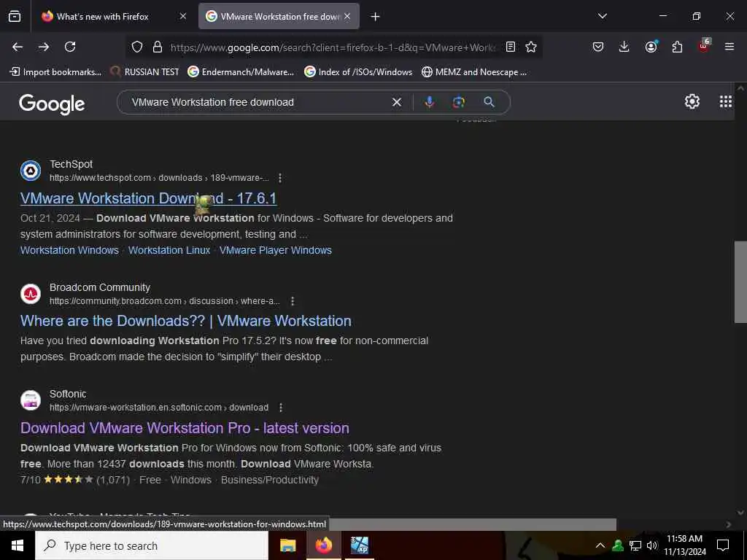The width and height of the screenshot is (747, 560).
Task: Search by image with Google Lens
Action: click(459, 102)
